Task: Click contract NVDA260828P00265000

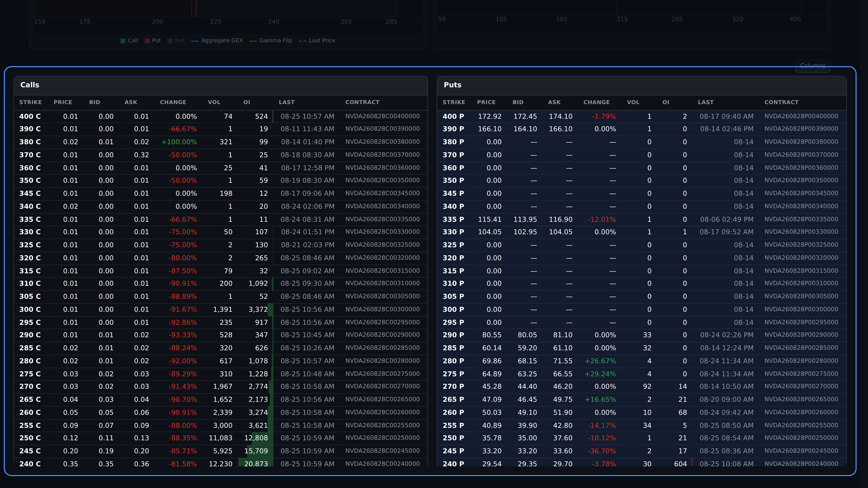Action: coord(801,399)
